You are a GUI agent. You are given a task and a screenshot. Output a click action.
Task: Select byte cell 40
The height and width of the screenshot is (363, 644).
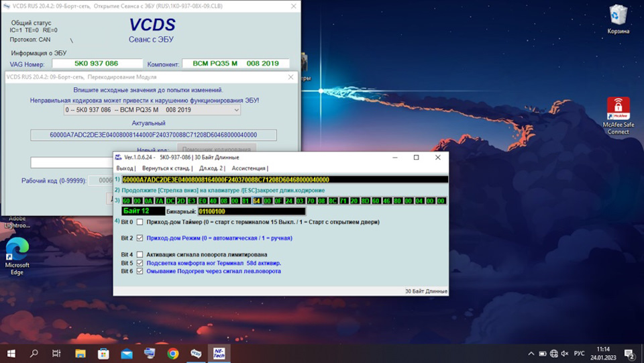213,201
